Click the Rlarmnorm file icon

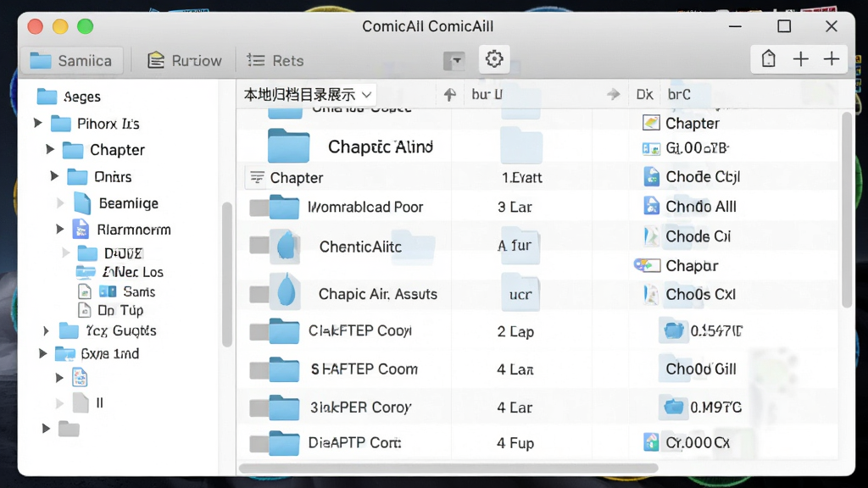(81, 229)
